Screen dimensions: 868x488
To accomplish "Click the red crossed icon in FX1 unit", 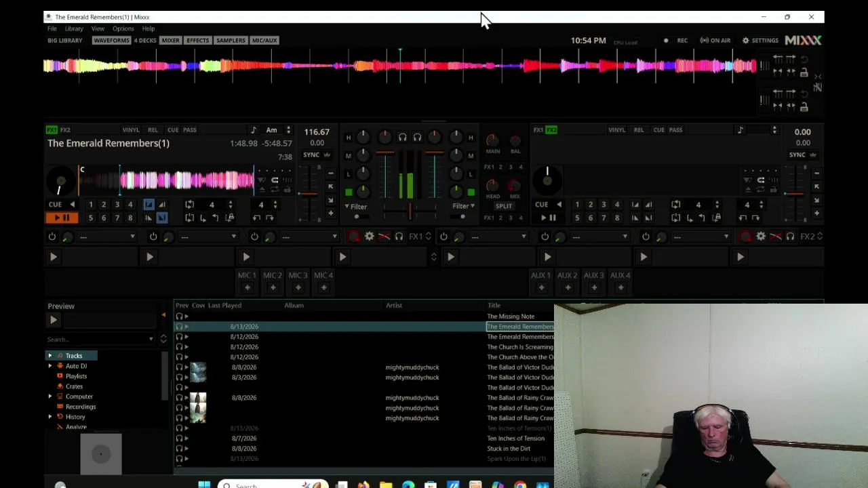I will (384, 237).
